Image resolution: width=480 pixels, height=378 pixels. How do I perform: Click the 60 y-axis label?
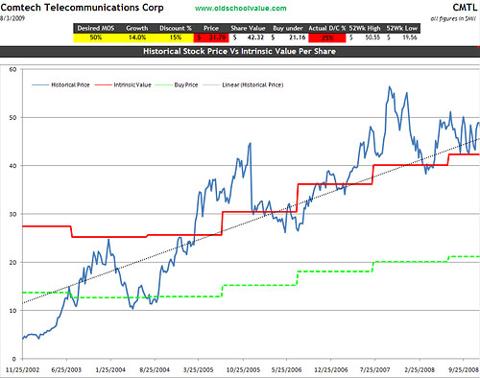click(x=13, y=69)
